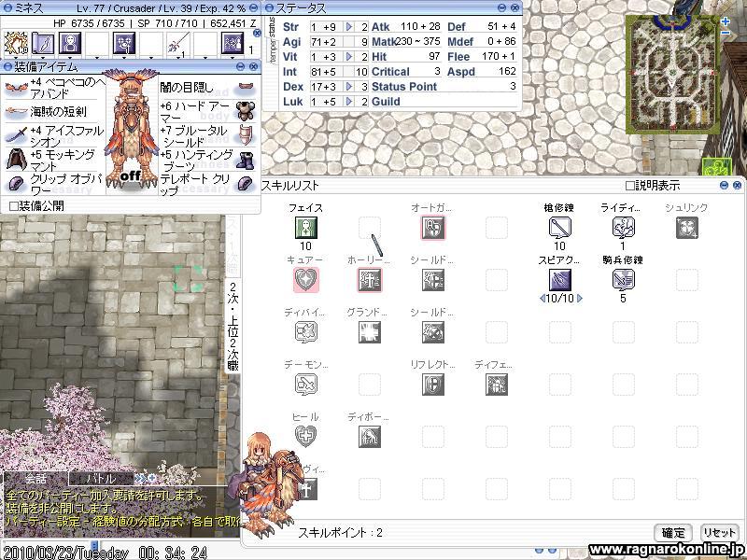
Task: Open the 2次・上位2次職 skill tab
Action: pyautogui.click(x=233, y=327)
